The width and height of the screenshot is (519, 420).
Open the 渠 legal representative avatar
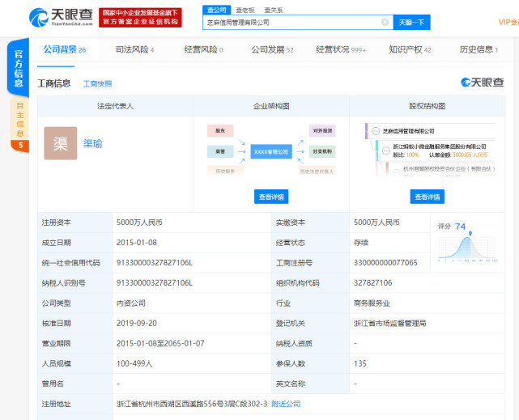[61, 143]
